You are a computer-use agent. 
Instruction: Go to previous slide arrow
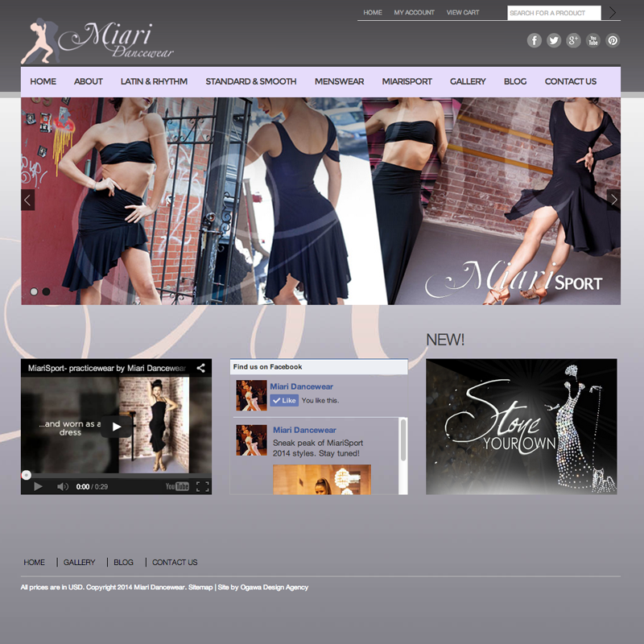[x=27, y=200]
